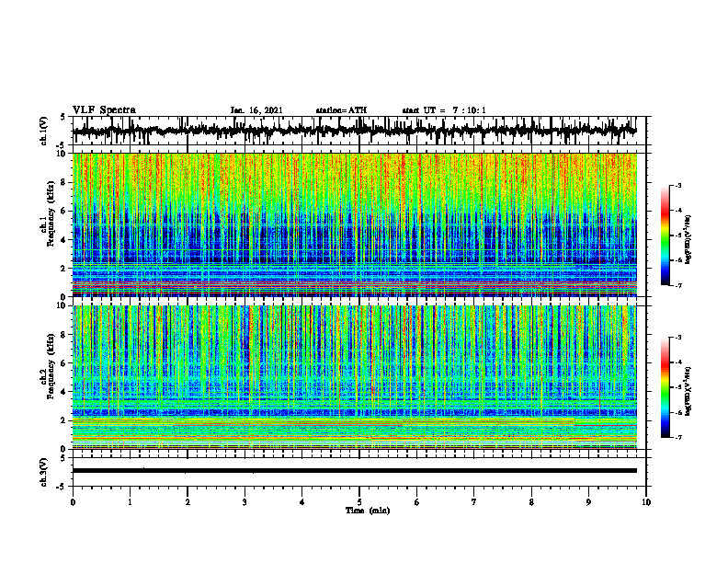Click the ch.1 PSD color scale bar
The width and height of the screenshot is (728, 563).
click(665, 236)
